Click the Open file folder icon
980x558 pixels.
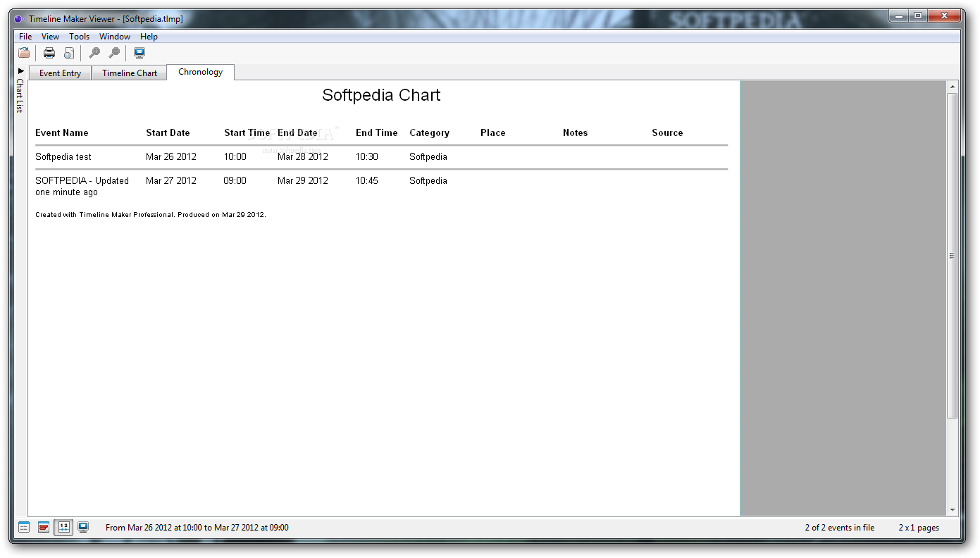24,53
